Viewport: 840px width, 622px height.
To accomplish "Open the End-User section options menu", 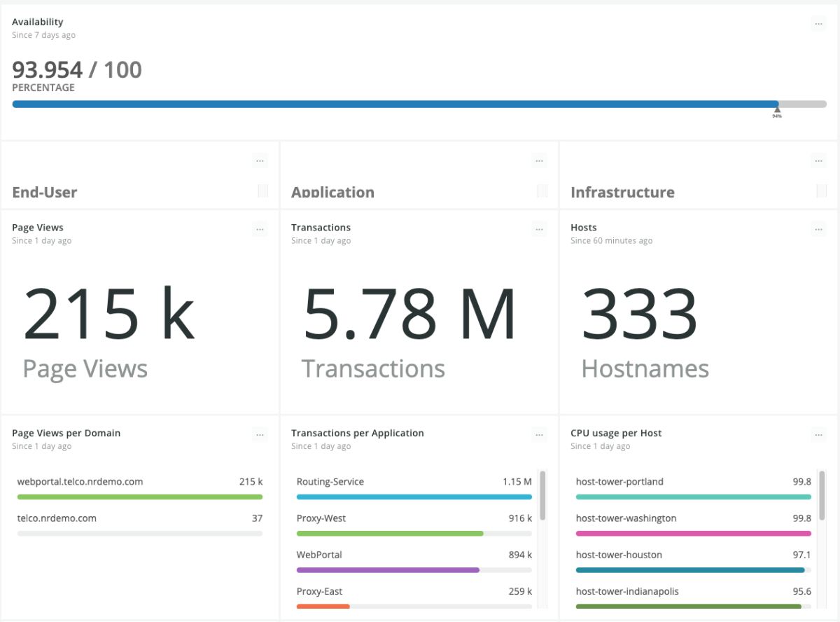I will pos(260,160).
